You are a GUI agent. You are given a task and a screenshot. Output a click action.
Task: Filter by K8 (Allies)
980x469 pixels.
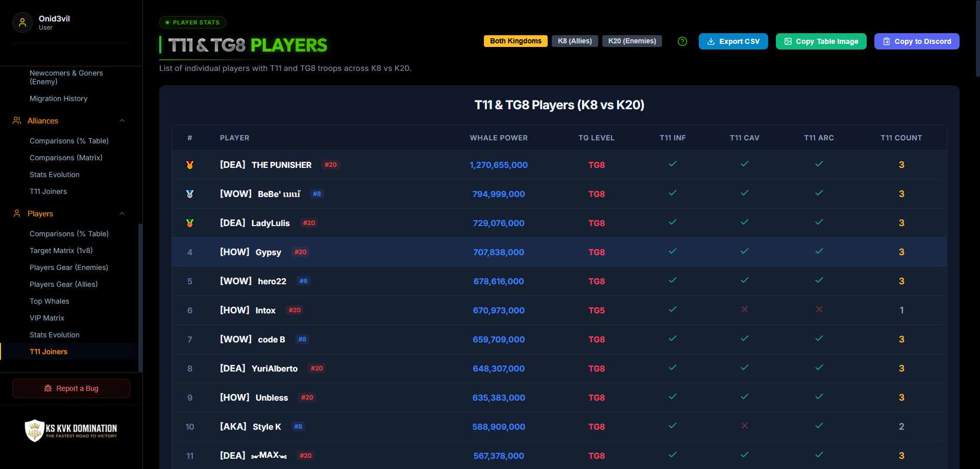coord(575,41)
